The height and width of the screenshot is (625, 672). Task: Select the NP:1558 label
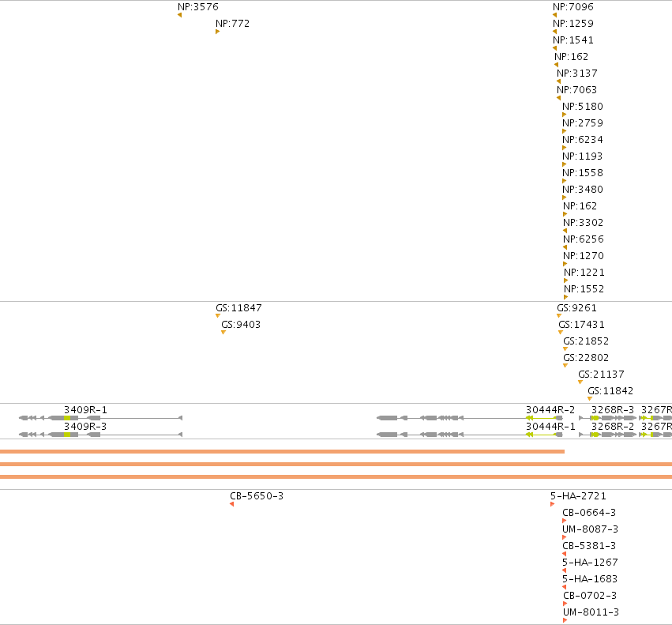coord(583,173)
